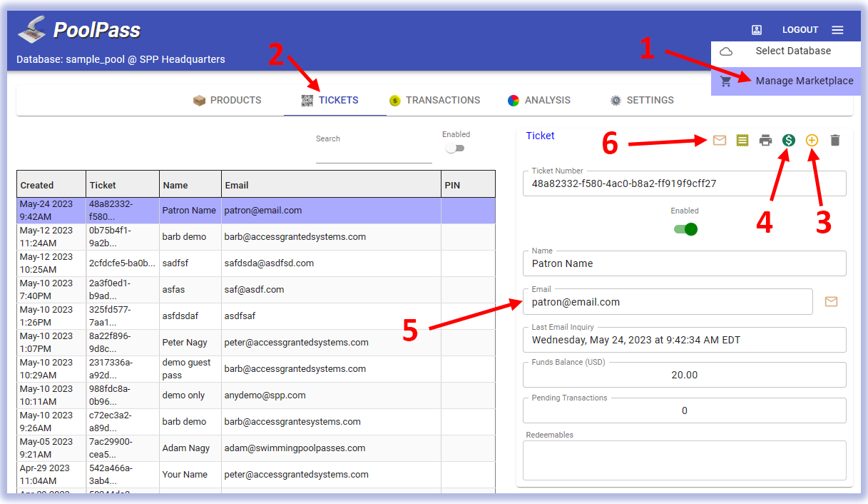
Task: Select the "Your Name" ticket row
Action: point(256,475)
